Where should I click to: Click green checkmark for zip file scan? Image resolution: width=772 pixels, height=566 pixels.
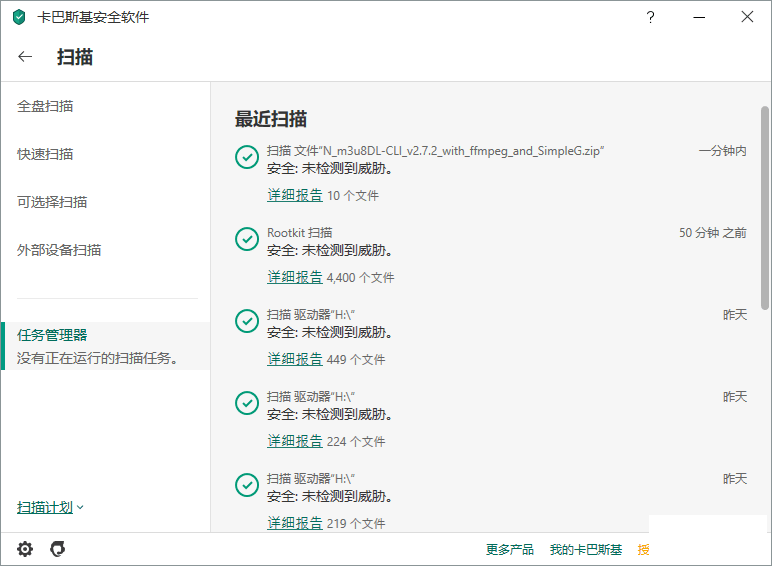tap(247, 157)
